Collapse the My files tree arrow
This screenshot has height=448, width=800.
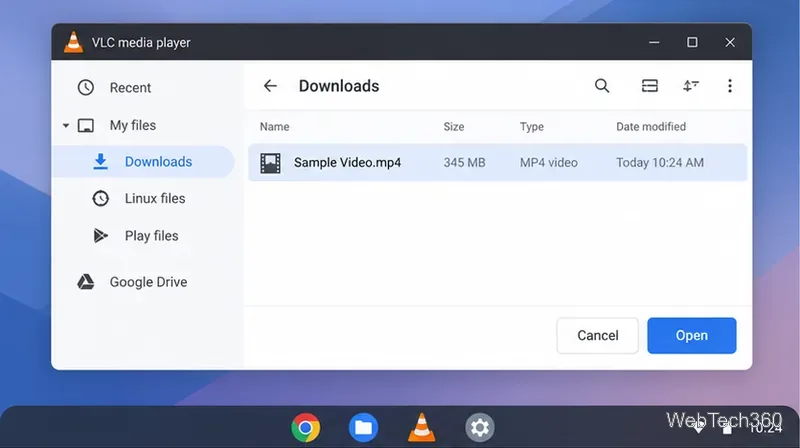coord(66,126)
